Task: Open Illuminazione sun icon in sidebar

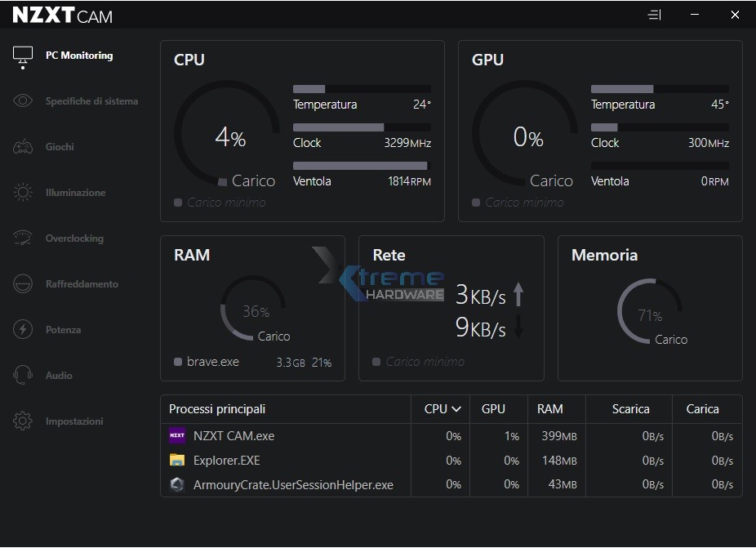Action: 23,193
